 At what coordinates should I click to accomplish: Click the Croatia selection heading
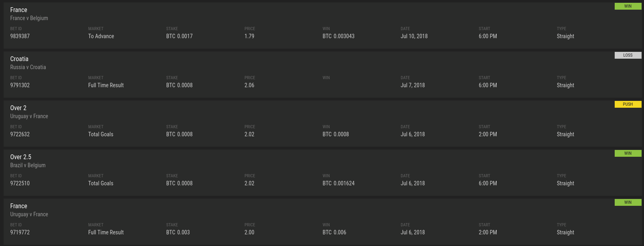point(19,59)
